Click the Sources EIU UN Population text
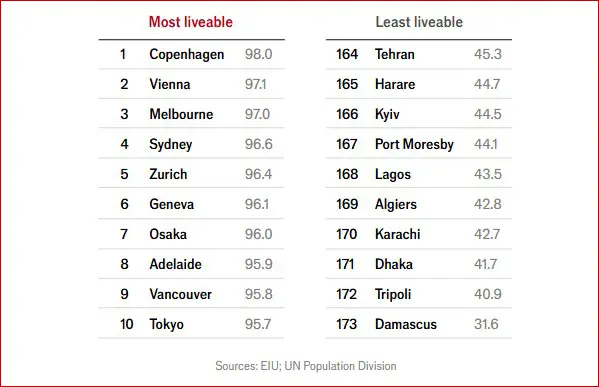This screenshot has width=599, height=387. 306,366
